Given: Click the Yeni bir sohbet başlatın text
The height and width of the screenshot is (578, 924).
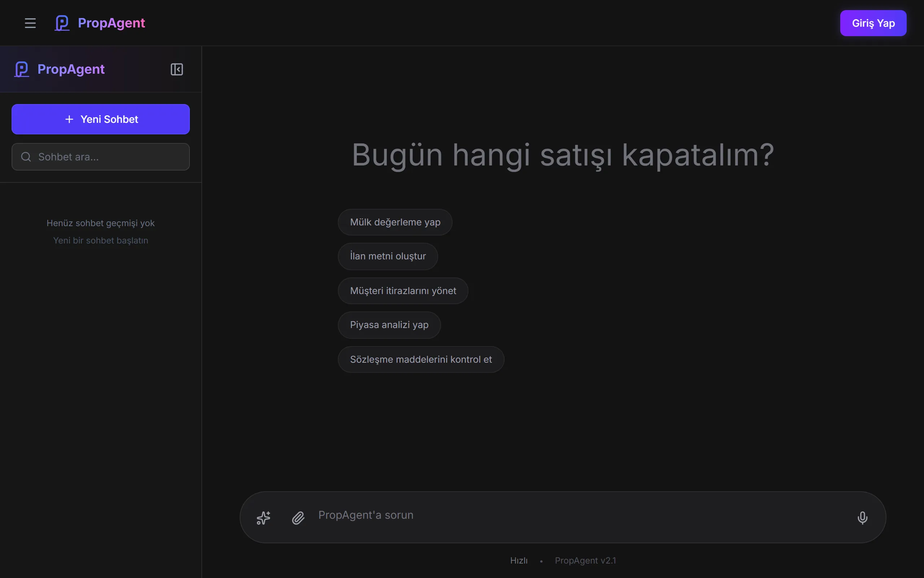Looking at the screenshot, I should [100, 241].
